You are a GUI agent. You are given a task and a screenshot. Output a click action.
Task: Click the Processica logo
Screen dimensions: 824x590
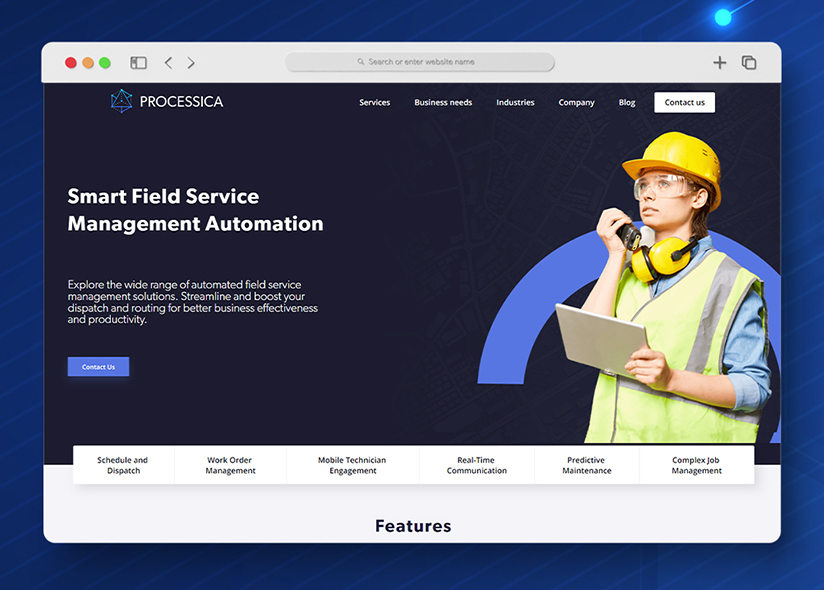click(167, 101)
